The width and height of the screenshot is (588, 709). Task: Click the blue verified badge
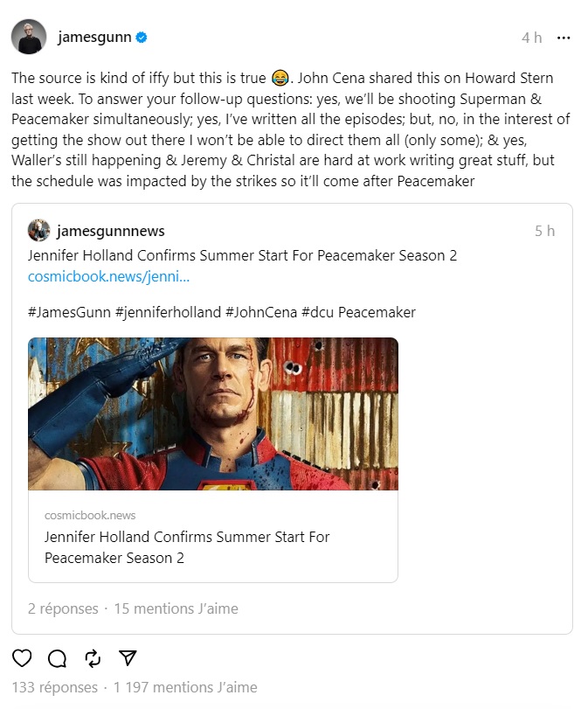142,38
